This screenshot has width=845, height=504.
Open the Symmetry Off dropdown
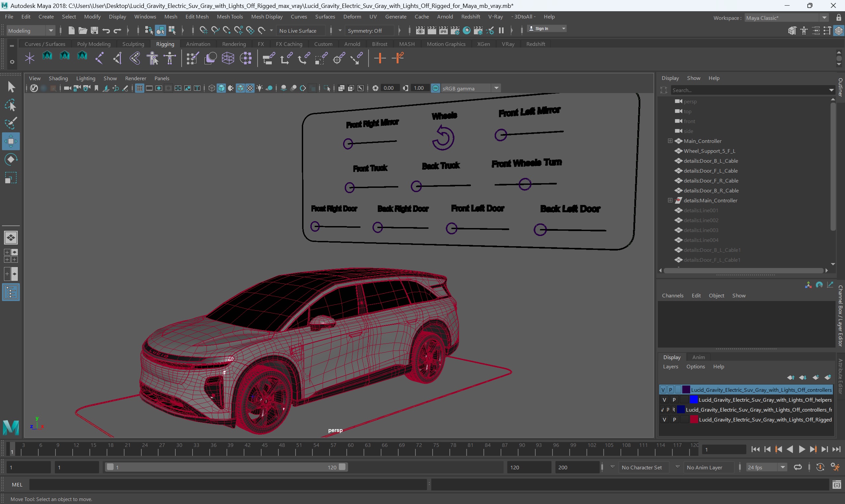(x=369, y=31)
